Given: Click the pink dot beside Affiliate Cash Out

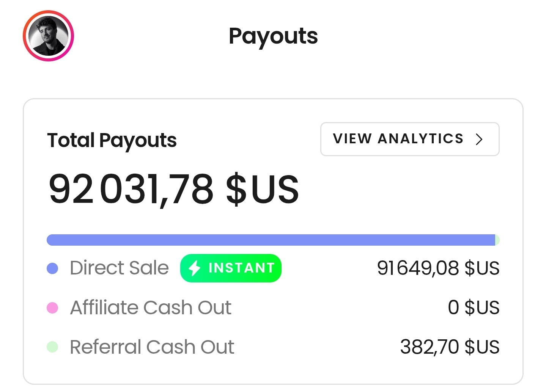Looking at the screenshot, I should (53, 308).
